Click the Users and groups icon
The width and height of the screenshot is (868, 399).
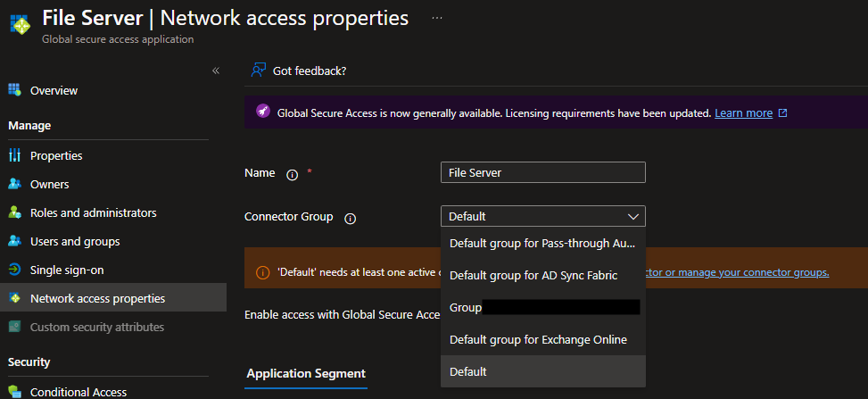14,242
